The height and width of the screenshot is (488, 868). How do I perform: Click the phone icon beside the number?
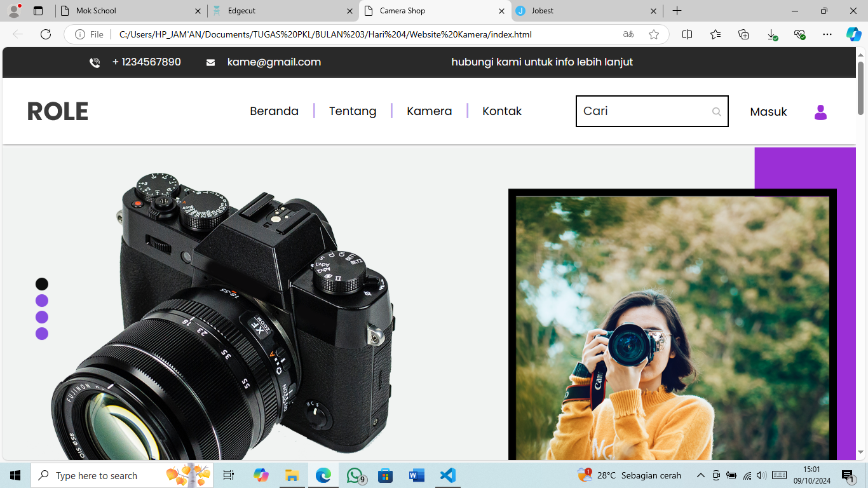95,62
